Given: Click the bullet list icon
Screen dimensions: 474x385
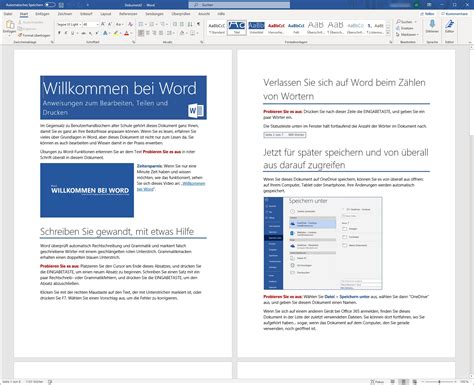Looking at the screenshot, I should (x=142, y=24).
